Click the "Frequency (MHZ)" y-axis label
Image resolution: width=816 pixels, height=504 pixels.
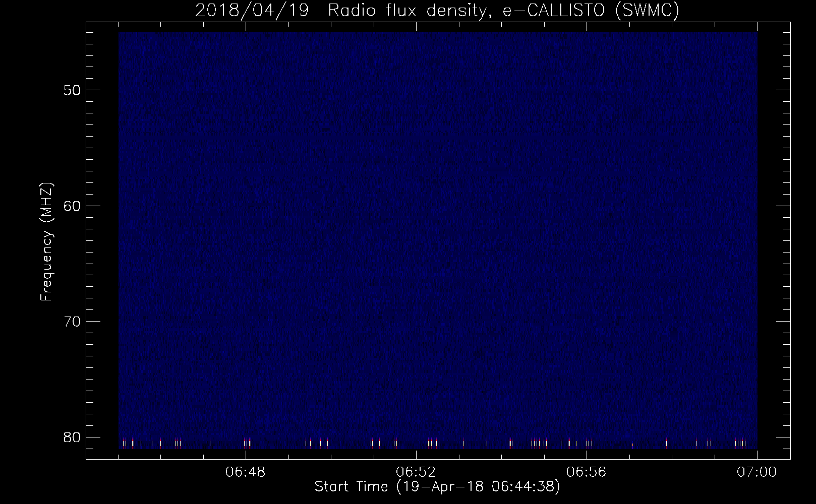coord(46,242)
